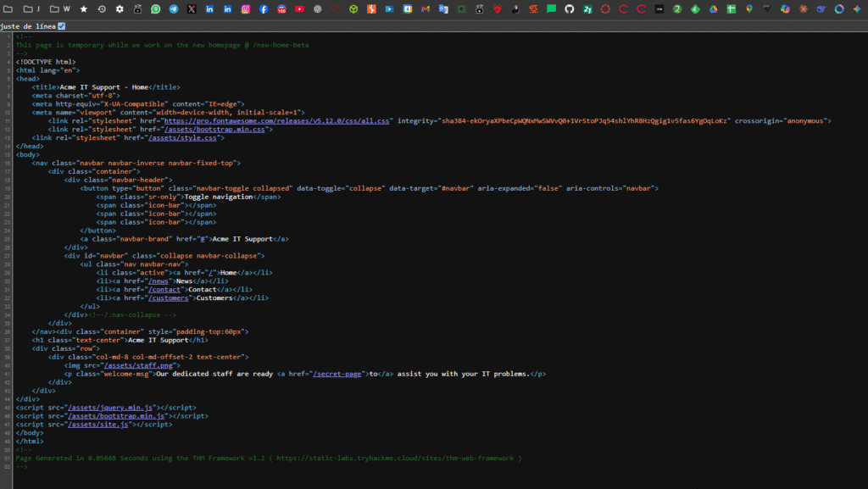Open the X (Twitter) bookmark

(x=192, y=9)
